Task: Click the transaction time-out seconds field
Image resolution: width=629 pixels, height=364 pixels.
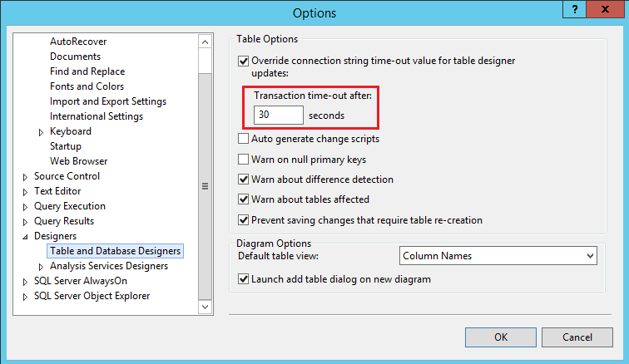Action: [273, 115]
